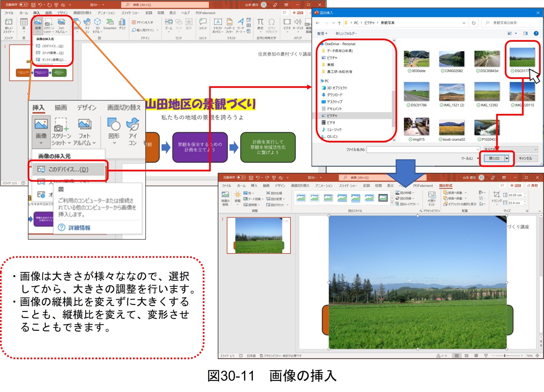The height and width of the screenshot is (392, 544).
Task: Open Transparency (透明度) dropdown
Action: [251, 205]
